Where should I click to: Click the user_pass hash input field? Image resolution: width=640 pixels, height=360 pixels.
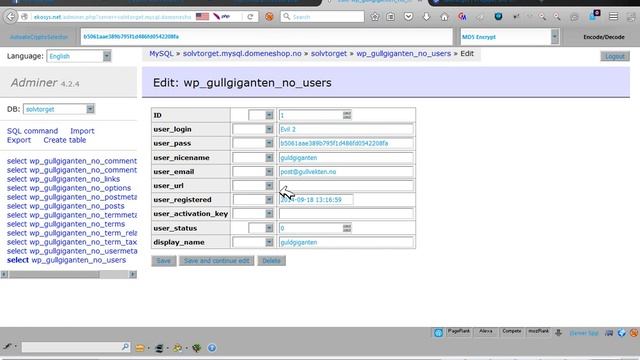[x=346, y=143]
